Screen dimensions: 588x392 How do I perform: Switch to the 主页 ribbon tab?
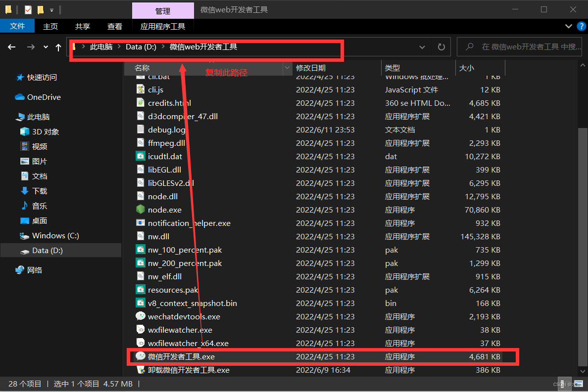point(50,26)
